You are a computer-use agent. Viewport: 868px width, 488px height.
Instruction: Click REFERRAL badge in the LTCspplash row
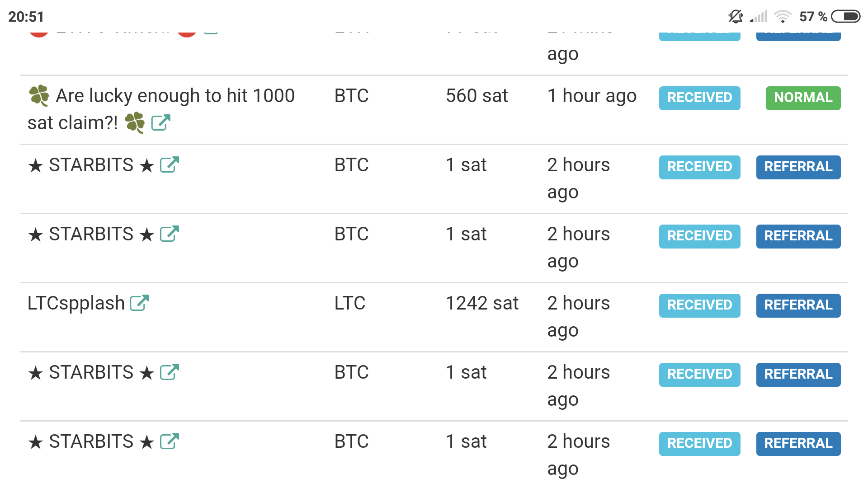pyautogui.click(x=798, y=305)
